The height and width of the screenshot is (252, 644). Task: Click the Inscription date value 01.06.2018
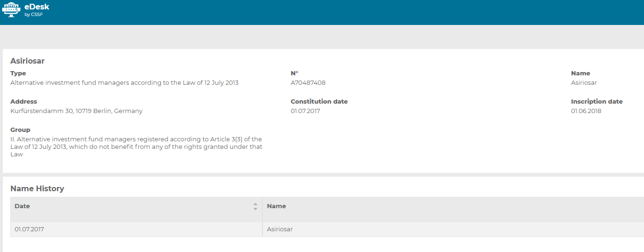586,111
